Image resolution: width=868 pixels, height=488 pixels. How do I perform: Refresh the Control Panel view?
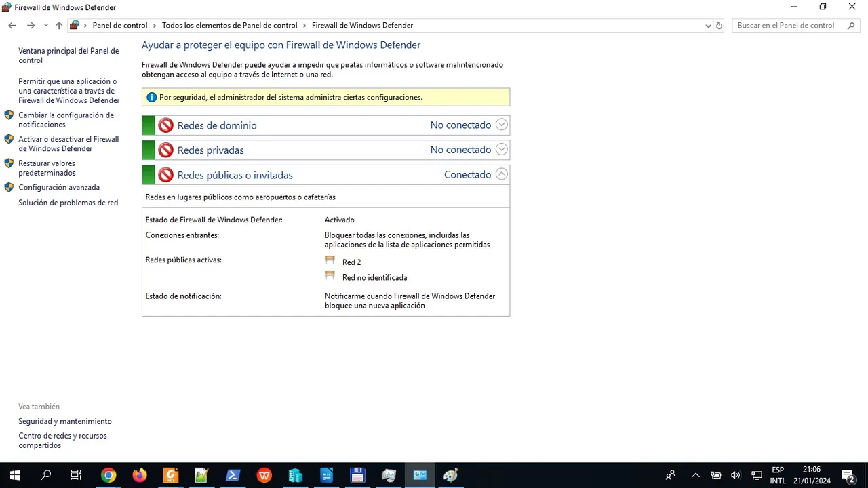(x=719, y=26)
